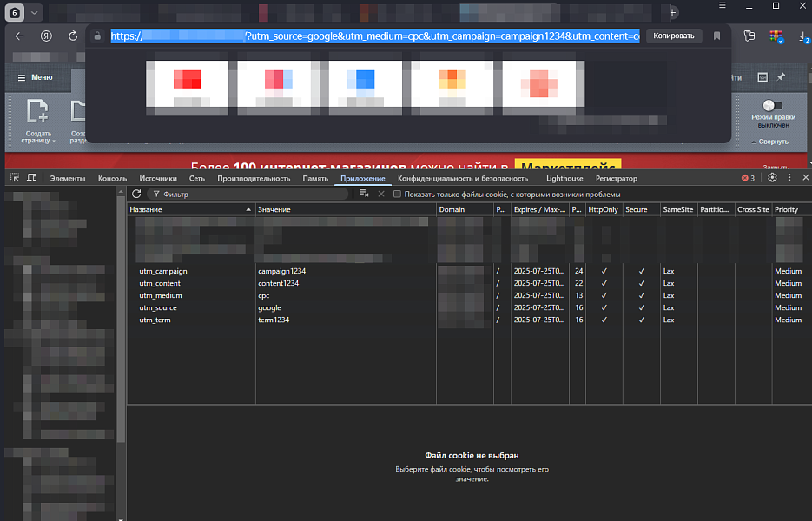Toggle the device toolbar icon in DevTools
Viewport: 812px width, 521px height.
(32, 178)
